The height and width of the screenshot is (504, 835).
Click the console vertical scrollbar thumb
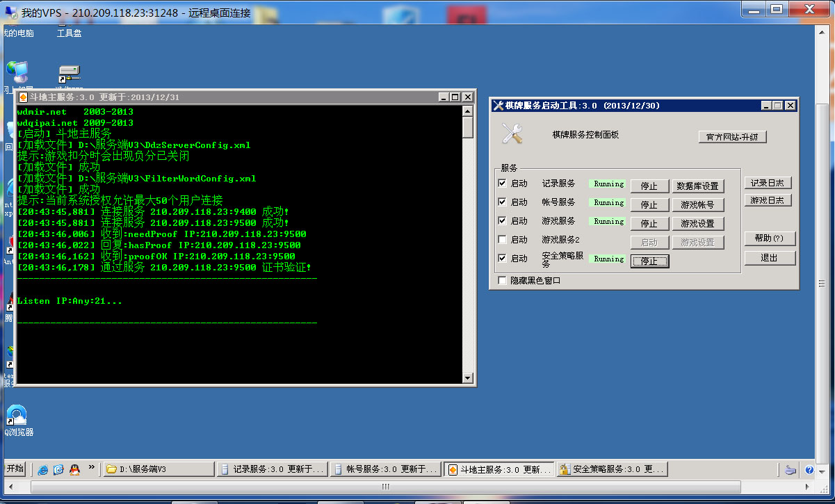468,127
